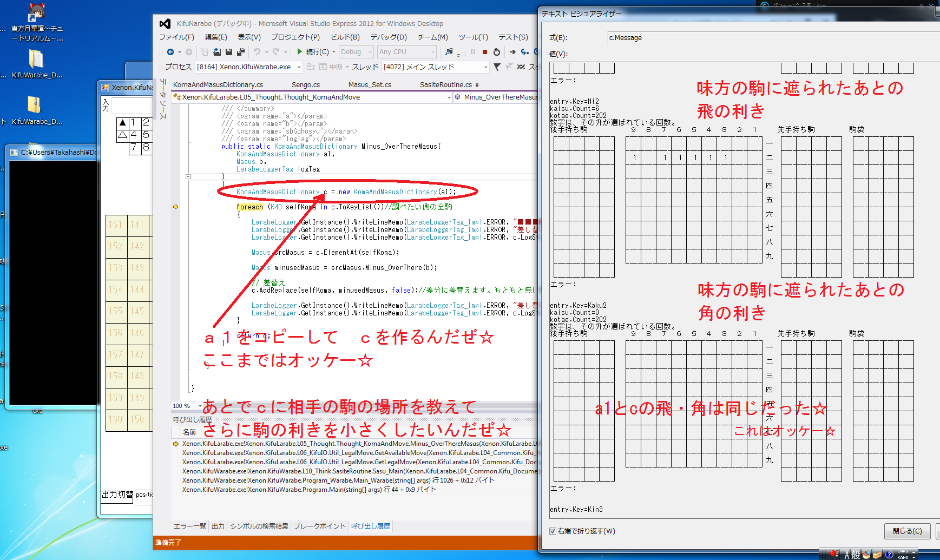Image resolution: width=940 pixels, height=560 pixels.
Task: Switch to the シンボルの検索結果 tab
Action: 259,526
